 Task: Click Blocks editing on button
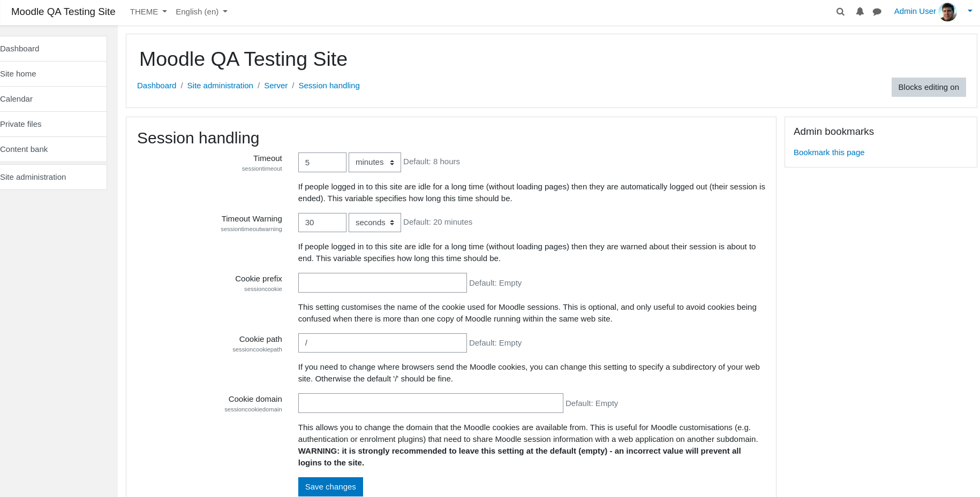pos(929,87)
